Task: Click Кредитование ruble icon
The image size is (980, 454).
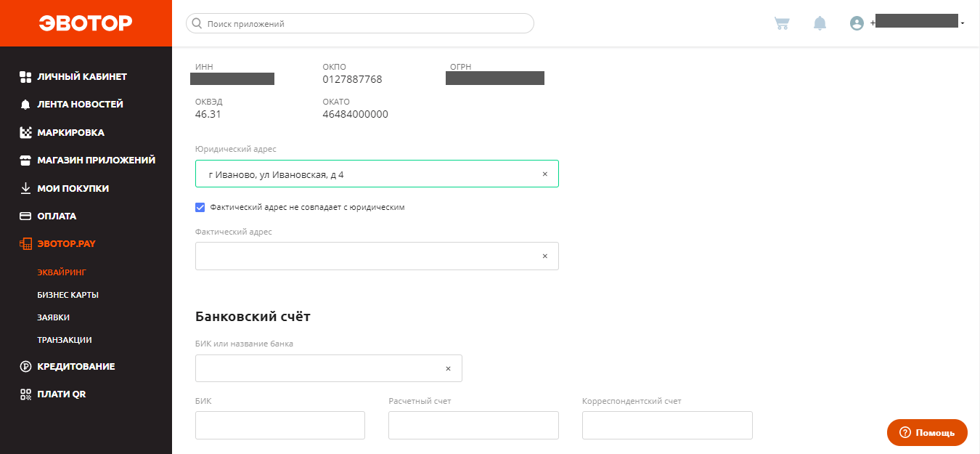Action: coord(25,366)
